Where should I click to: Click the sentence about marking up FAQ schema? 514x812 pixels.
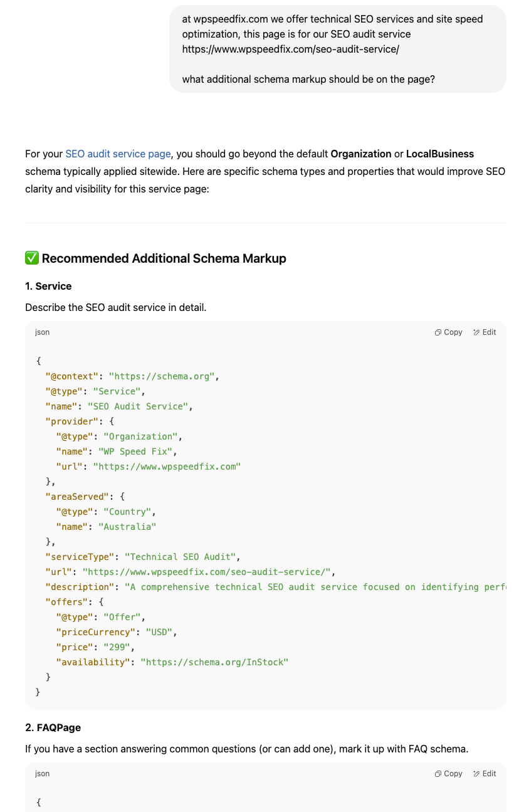247,749
